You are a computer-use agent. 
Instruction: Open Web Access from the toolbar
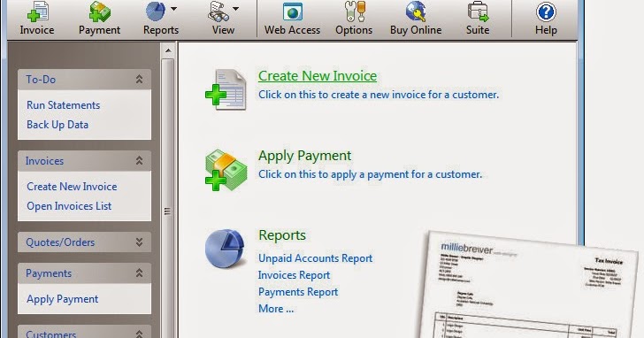tap(293, 12)
